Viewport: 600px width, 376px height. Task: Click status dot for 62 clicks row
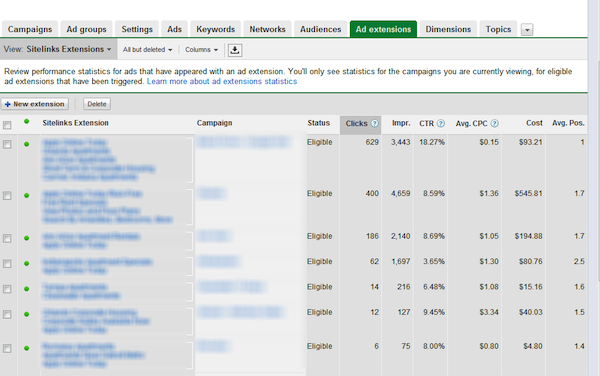pyautogui.click(x=26, y=264)
